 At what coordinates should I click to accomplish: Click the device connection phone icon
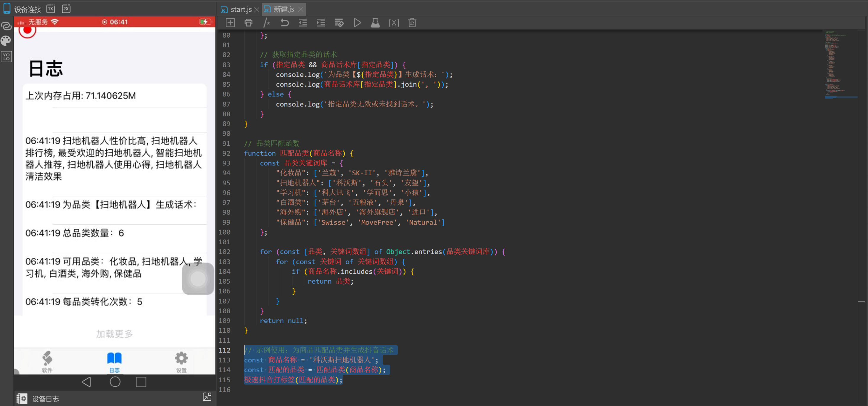coord(7,8)
